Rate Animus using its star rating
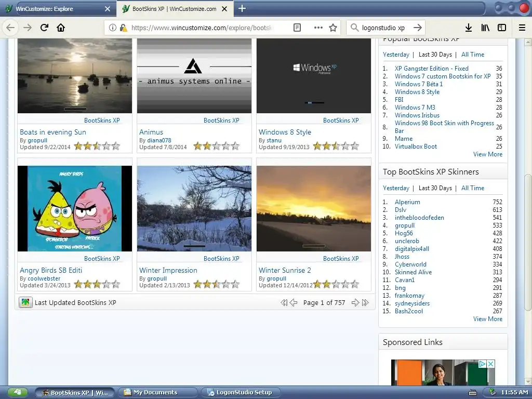 (x=217, y=146)
